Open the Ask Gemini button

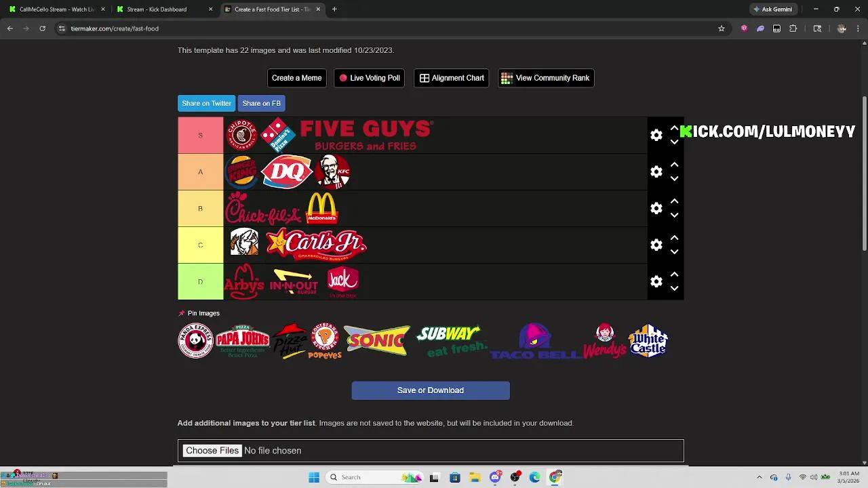(772, 9)
